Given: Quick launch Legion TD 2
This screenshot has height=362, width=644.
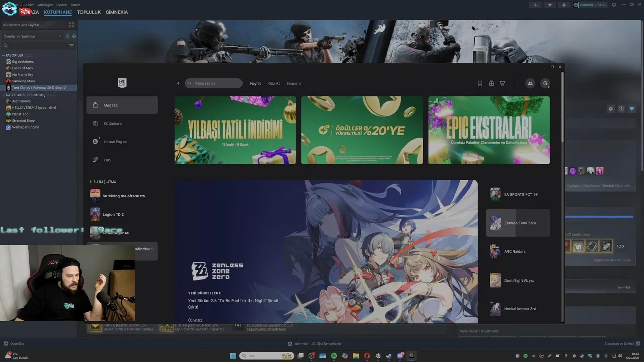Looking at the screenshot, I should pos(122,214).
